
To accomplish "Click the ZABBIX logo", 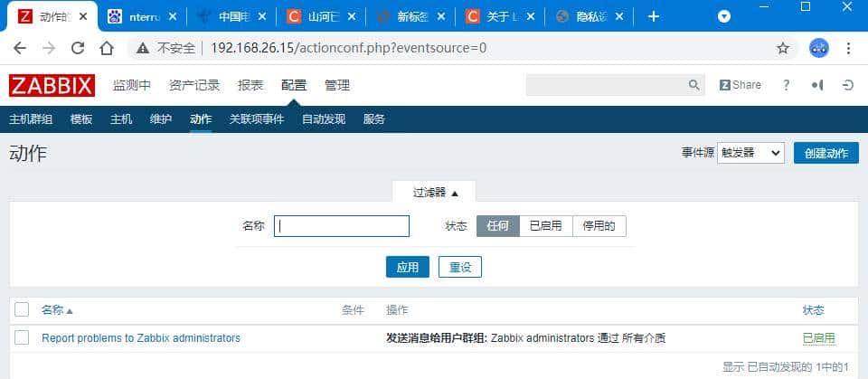I will coord(52,85).
